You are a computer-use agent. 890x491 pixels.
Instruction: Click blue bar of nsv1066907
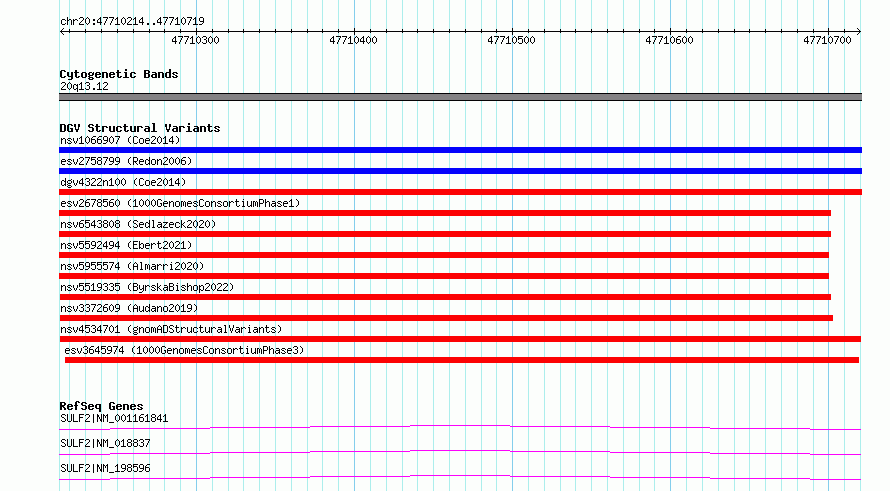460,150
